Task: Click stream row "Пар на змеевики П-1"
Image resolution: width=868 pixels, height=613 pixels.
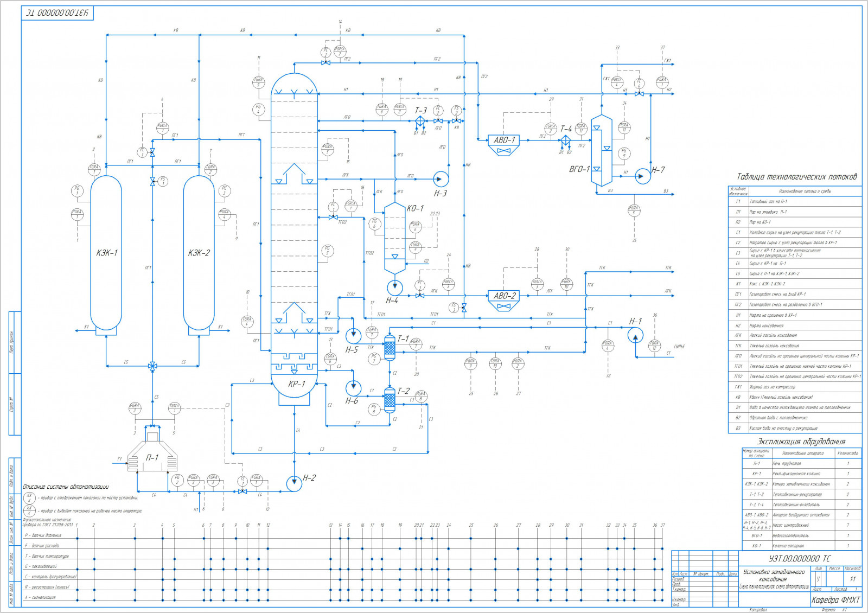Action: click(x=795, y=212)
